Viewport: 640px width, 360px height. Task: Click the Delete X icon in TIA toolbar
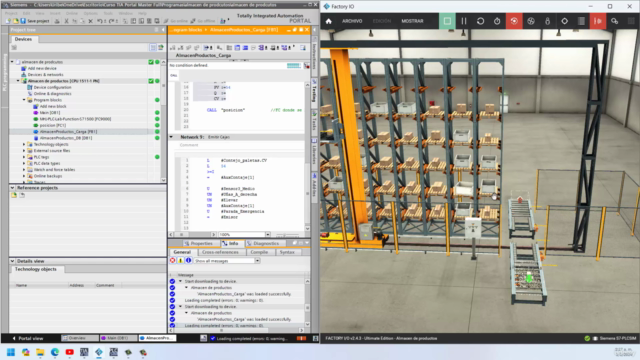pyautogui.click(x=90, y=21)
